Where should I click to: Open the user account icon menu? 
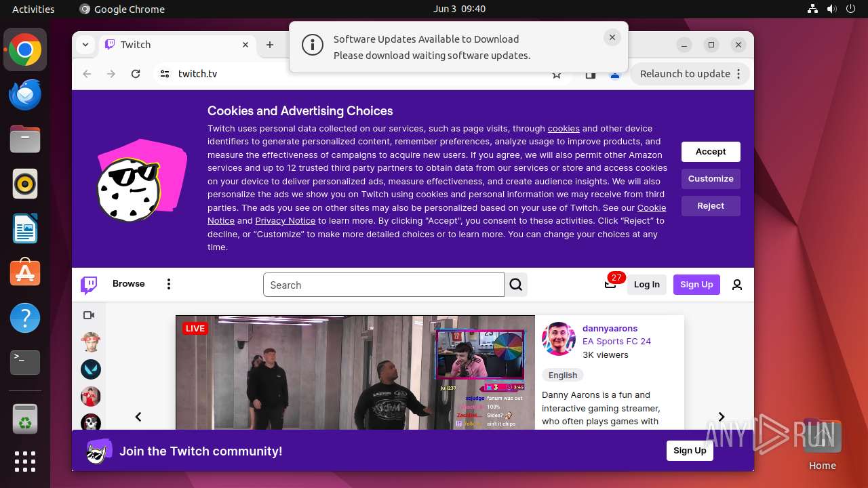[737, 285]
